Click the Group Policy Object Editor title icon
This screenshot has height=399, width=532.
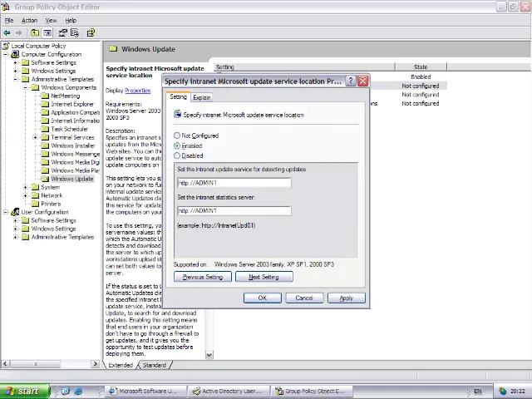pyautogui.click(x=6, y=7)
